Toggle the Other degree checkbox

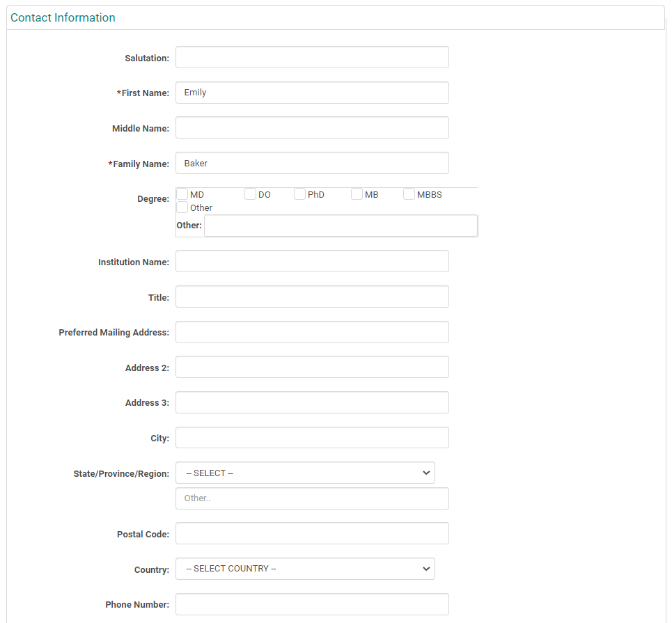(x=182, y=207)
